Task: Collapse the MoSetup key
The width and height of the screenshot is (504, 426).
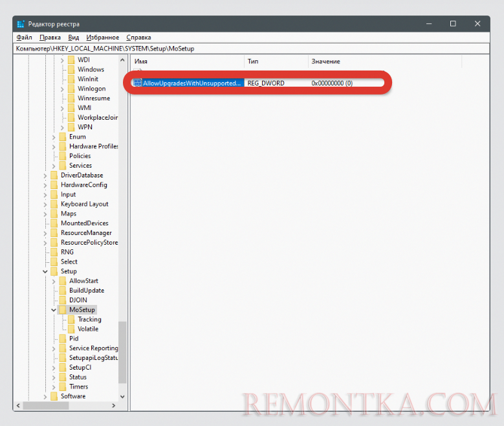Action: (x=54, y=310)
